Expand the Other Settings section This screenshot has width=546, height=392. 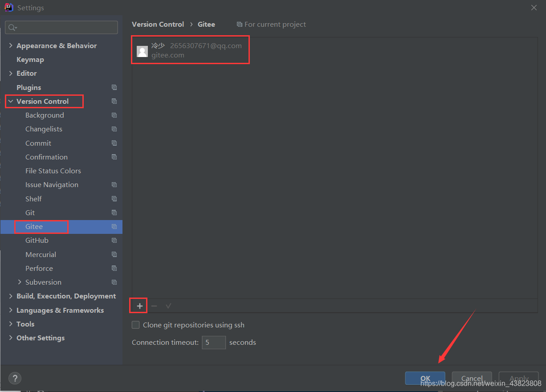[11, 338]
